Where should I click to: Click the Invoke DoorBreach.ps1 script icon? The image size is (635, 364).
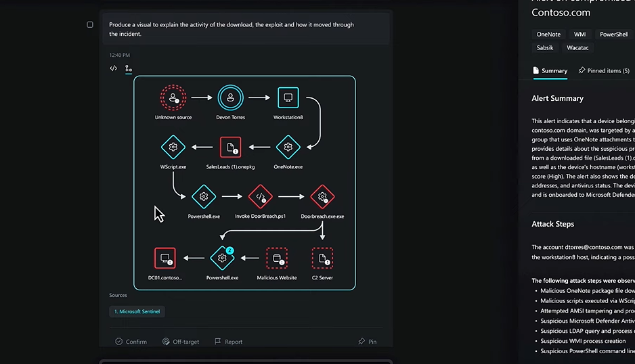pyautogui.click(x=260, y=197)
